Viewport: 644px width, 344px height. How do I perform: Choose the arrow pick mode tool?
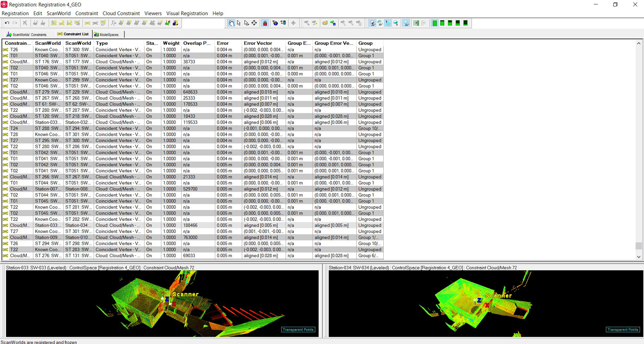[239, 23]
